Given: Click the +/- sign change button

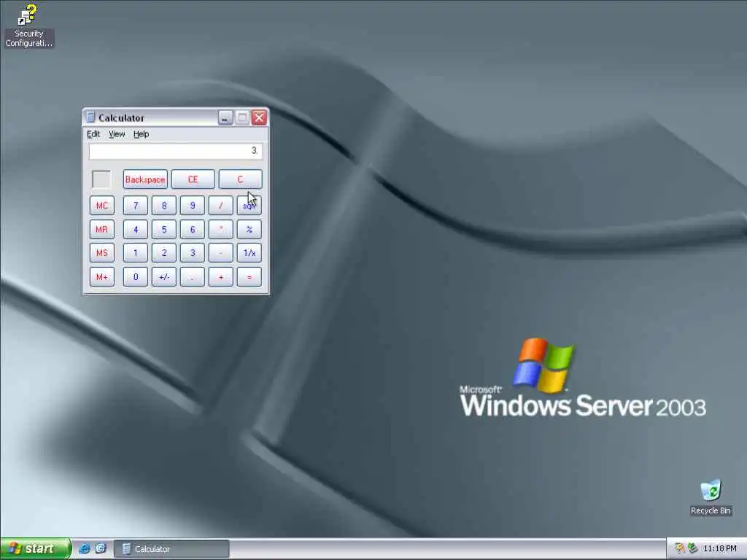Looking at the screenshot, I should [x=164, y=276].
